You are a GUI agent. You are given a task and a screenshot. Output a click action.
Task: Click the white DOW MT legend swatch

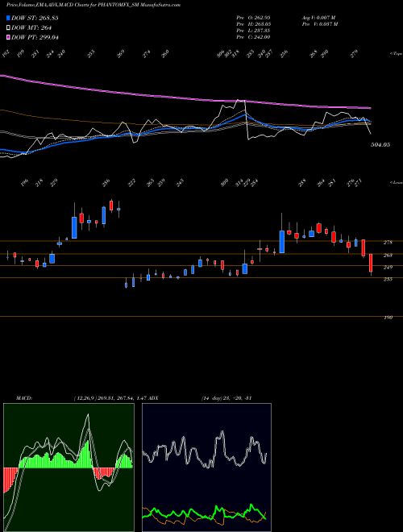click(x=8, y=27)
